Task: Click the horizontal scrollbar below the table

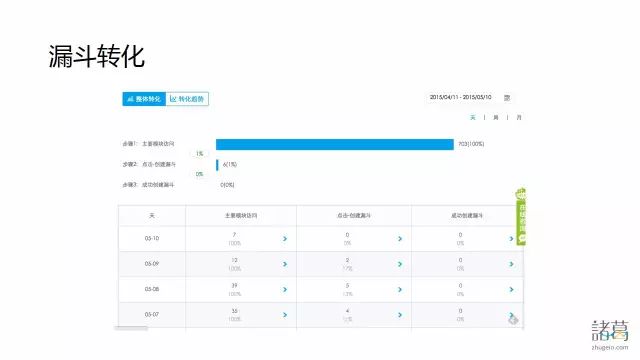Action: coord(131,328)
